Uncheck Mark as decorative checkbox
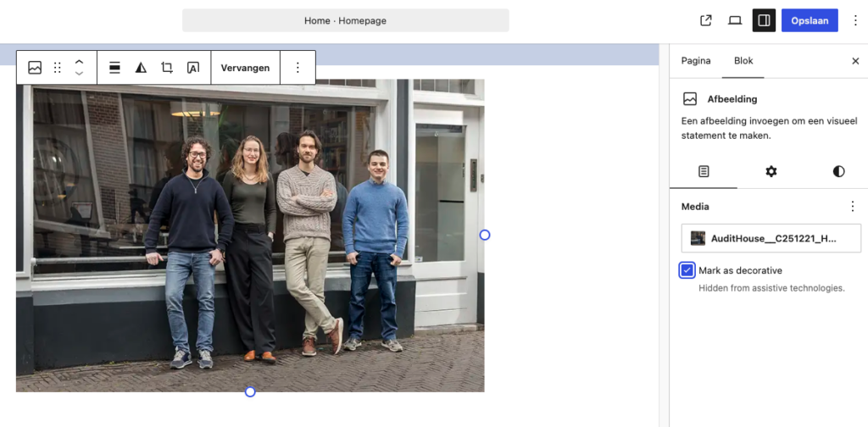 687,270
